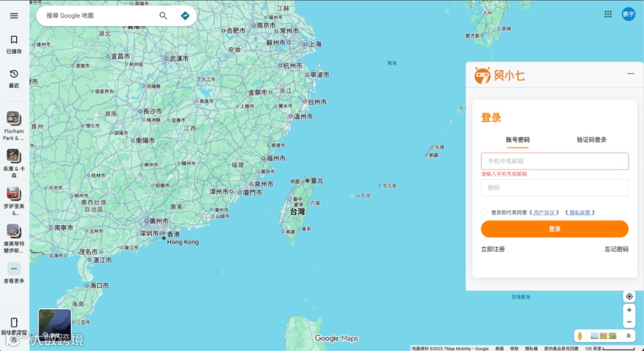The image size is (644, 351).
Task: Click the 廣州市 map label
Action: pyautogui.click(x=159, y=221)
